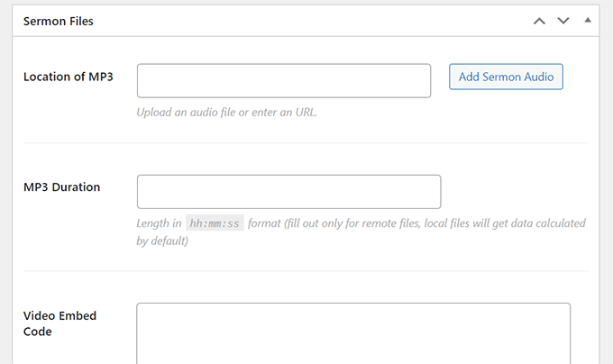Image resolution: width=613 pixels, height=364 pixels.
Task: Click the hh:mm:ss format code snippet
Action: [x=215, y=223]
